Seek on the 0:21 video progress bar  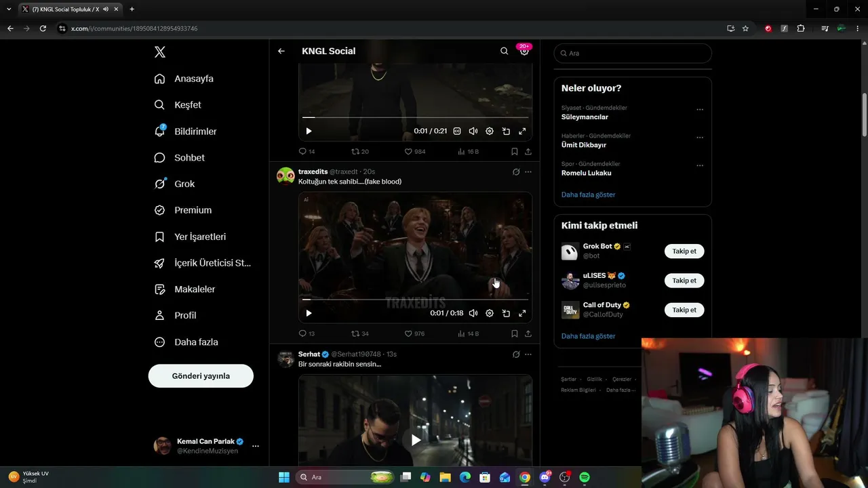[x=415, y=117]
